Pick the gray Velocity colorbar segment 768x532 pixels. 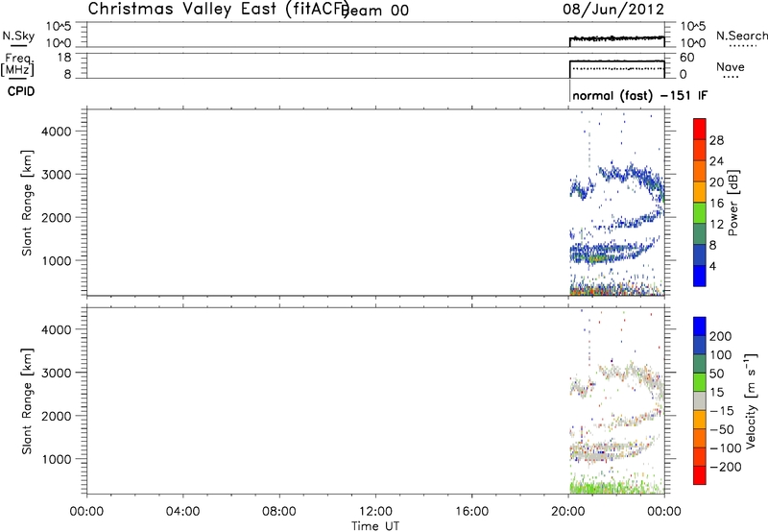coord(700,400)
